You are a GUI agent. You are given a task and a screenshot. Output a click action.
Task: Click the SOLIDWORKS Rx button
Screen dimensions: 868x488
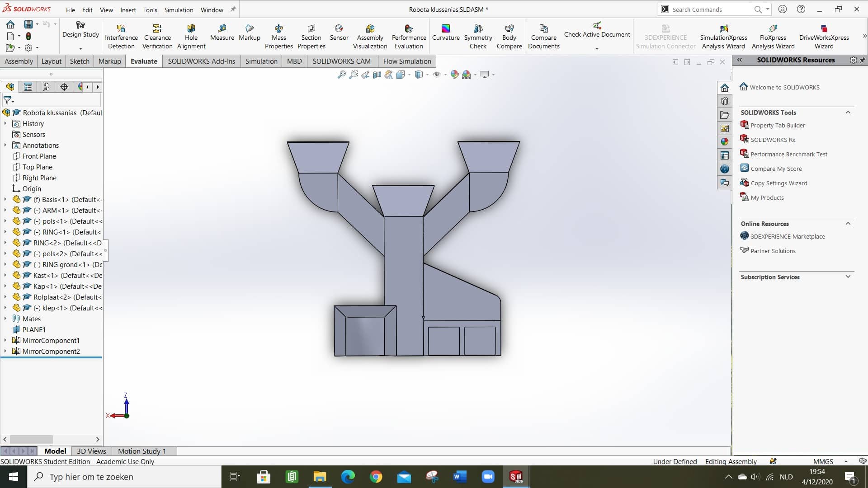point(773,140)
